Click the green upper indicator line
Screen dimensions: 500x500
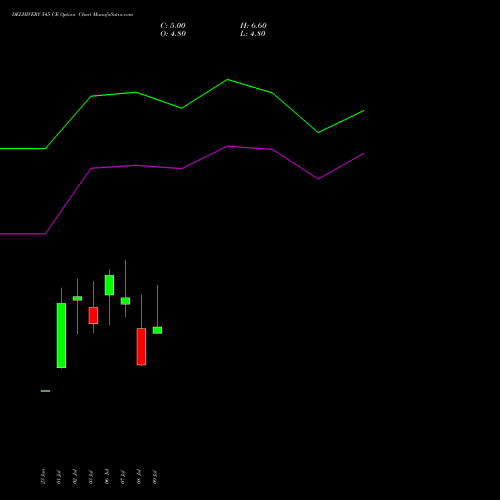coord(182,108)
